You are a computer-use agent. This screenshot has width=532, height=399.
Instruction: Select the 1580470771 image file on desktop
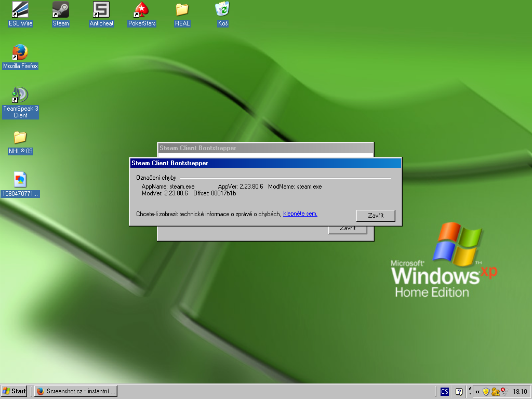click(20, 180)
